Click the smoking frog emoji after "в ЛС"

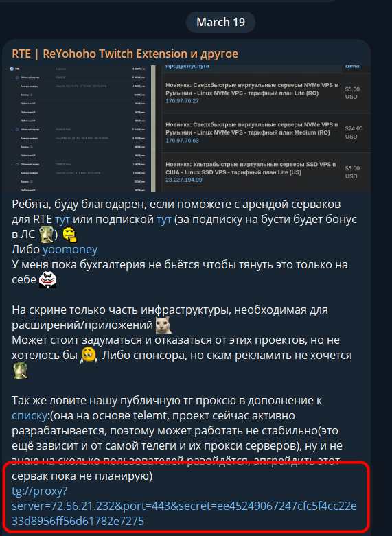46,234
